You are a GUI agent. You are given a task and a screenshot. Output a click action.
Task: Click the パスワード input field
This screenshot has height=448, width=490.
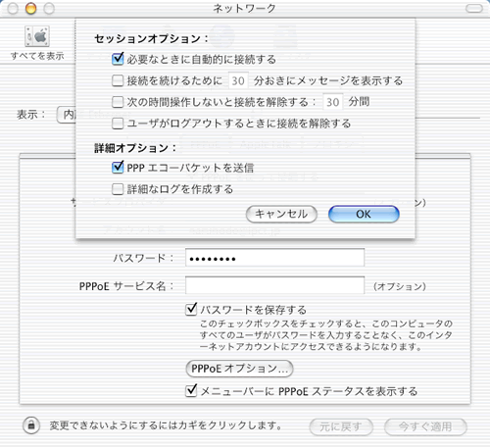274,258
